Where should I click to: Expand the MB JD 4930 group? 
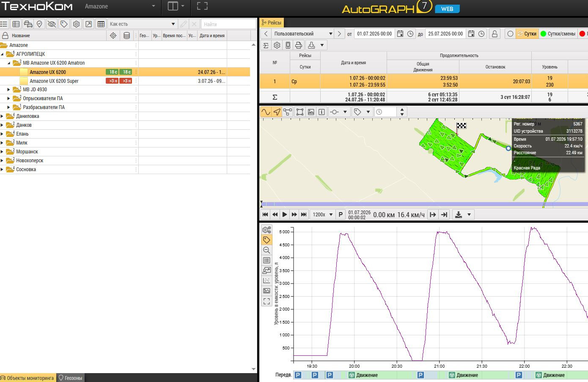click(9, 90)
